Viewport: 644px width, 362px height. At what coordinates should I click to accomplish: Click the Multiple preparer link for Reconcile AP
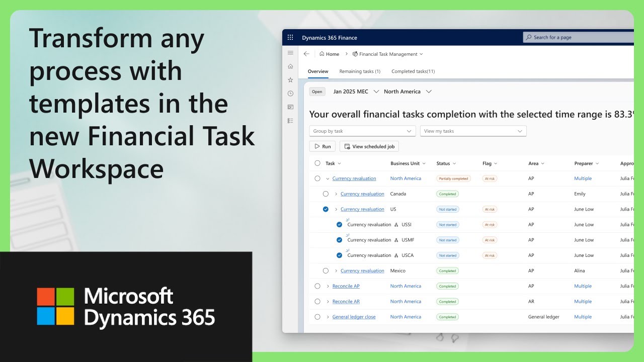coord(583,286)
